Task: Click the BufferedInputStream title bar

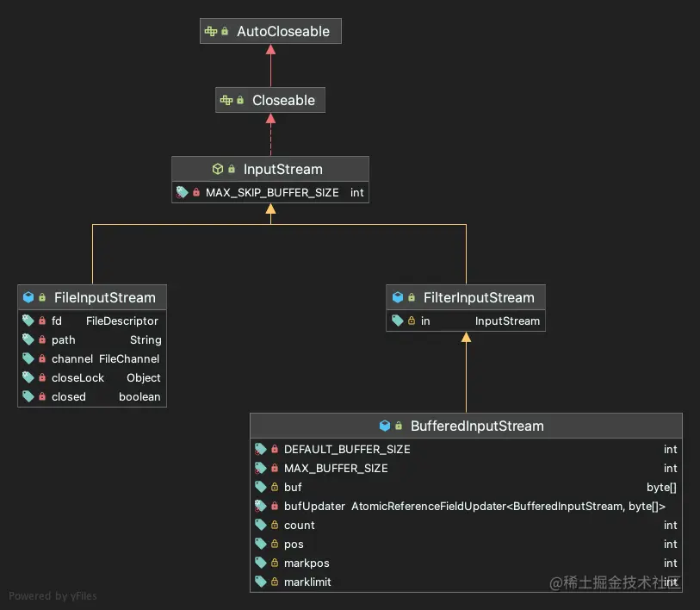Action: (x=477, y=426)
